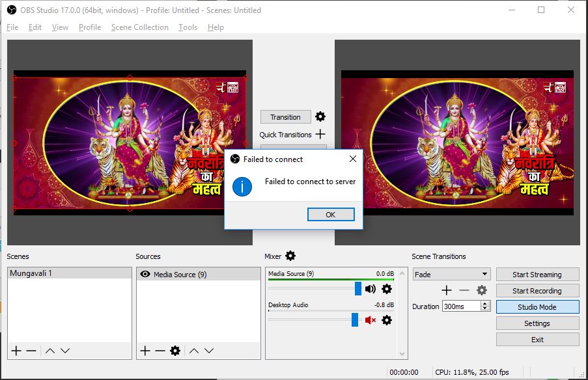The image size is (588, 380).
Task: Open Settings button
Action: pyautogui.click(x=537, y=323)
